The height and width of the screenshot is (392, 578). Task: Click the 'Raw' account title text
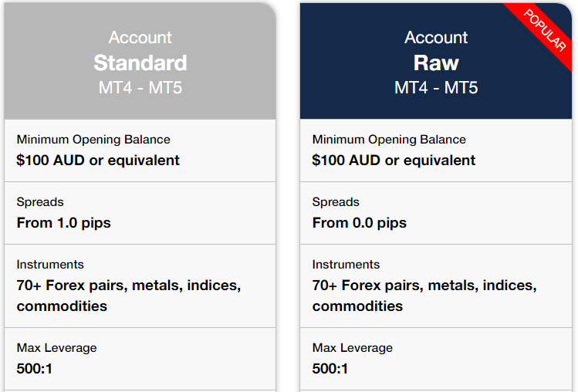click(436, 63)
